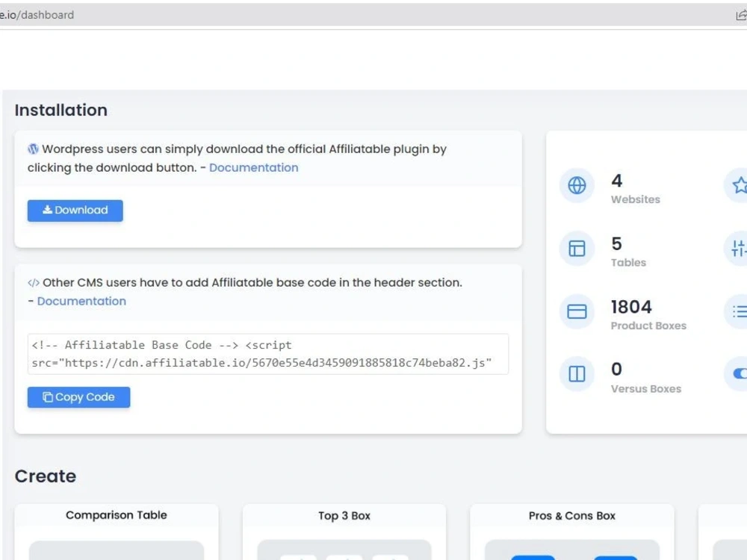747x560 pixels.
Task: Click the browser address bar URL
Action: coord(37,15)
